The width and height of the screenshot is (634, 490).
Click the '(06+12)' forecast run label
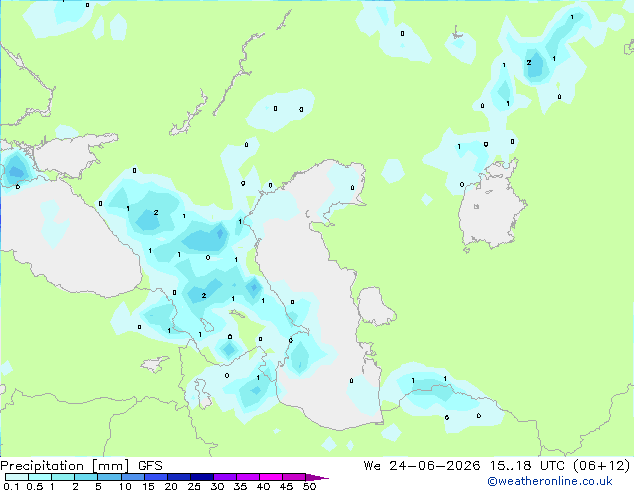tap(602, 466)
